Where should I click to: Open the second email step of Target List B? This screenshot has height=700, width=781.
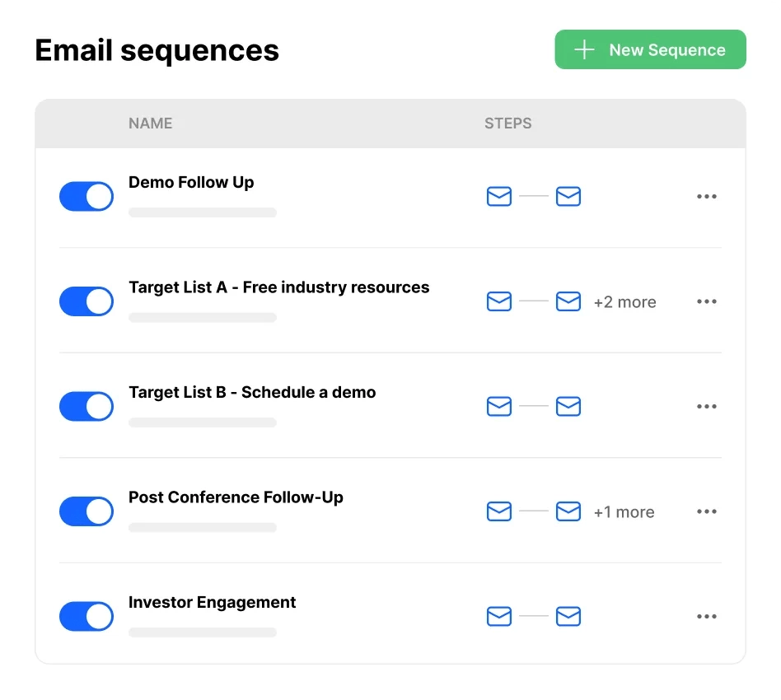[568, 406]
